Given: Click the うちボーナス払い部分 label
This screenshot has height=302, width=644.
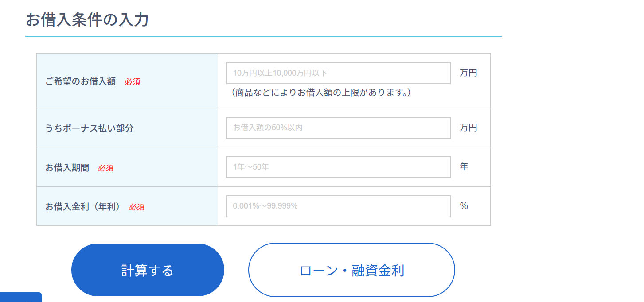Looking at the screenshot, I should pos(89,128).
